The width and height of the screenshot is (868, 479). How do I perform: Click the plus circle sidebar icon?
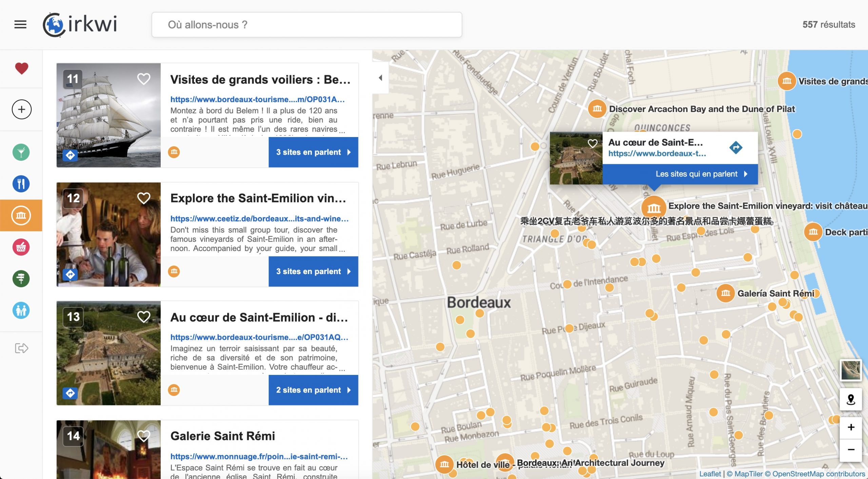pos(21,109)
